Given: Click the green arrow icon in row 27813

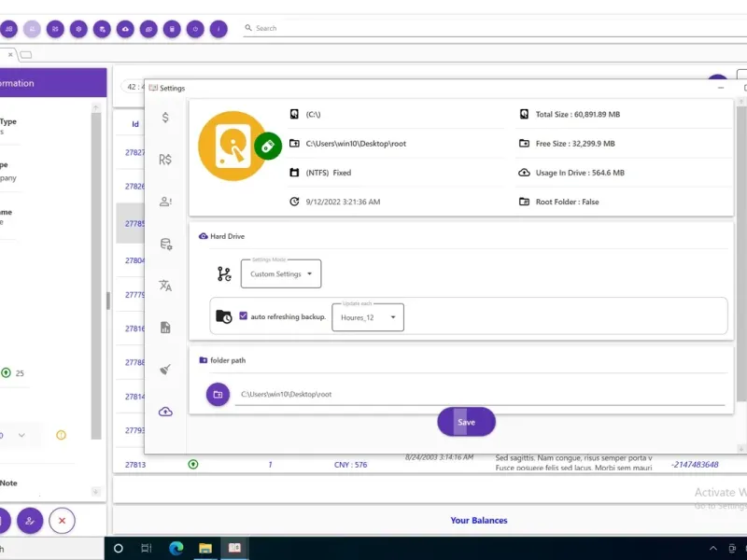Looking at the screenshot, I should coord(193,464).
